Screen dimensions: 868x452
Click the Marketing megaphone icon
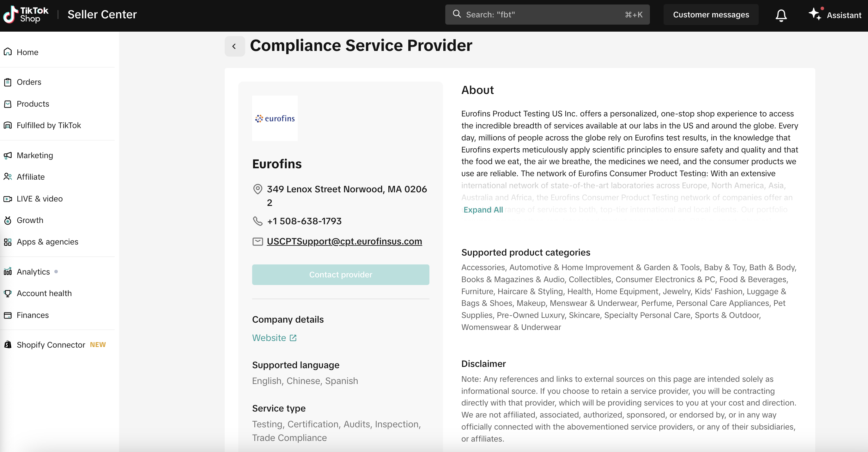click(x=8, y=155)
